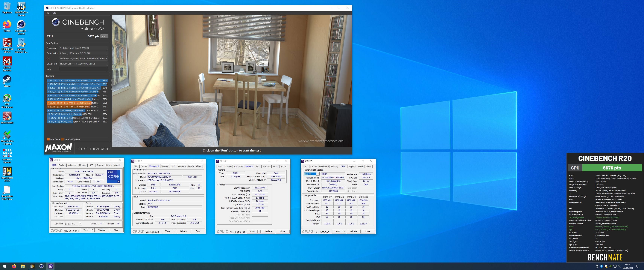Open the Cinebench File menu

(x=47, y=13)
